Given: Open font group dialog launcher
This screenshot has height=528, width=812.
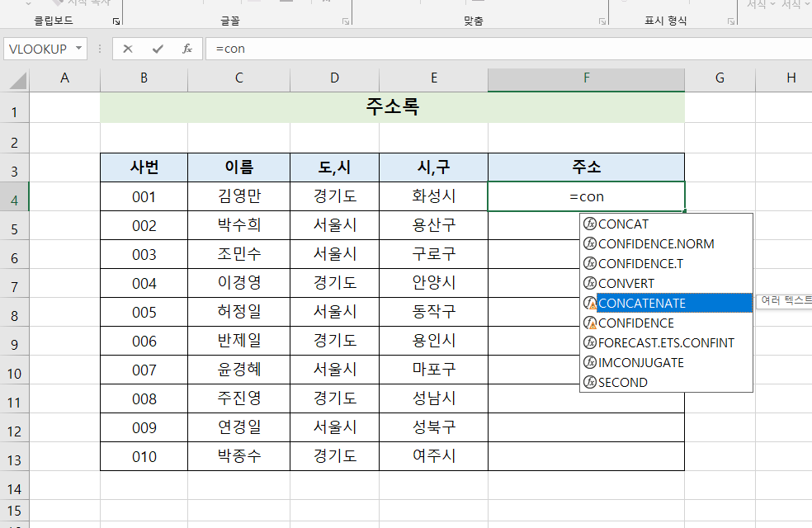Looking at the screenshot, I should coord(346,21).
